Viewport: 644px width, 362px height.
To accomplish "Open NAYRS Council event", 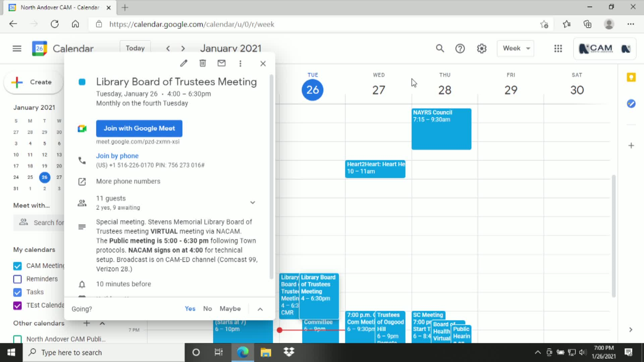I will [x=441, y=129].
